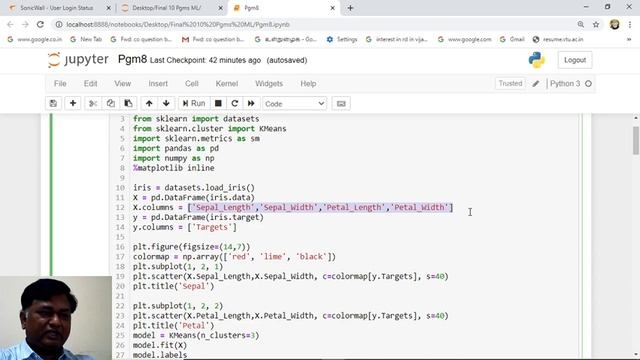
Task: Go back in browser history
Action: [x=10, y=24]
